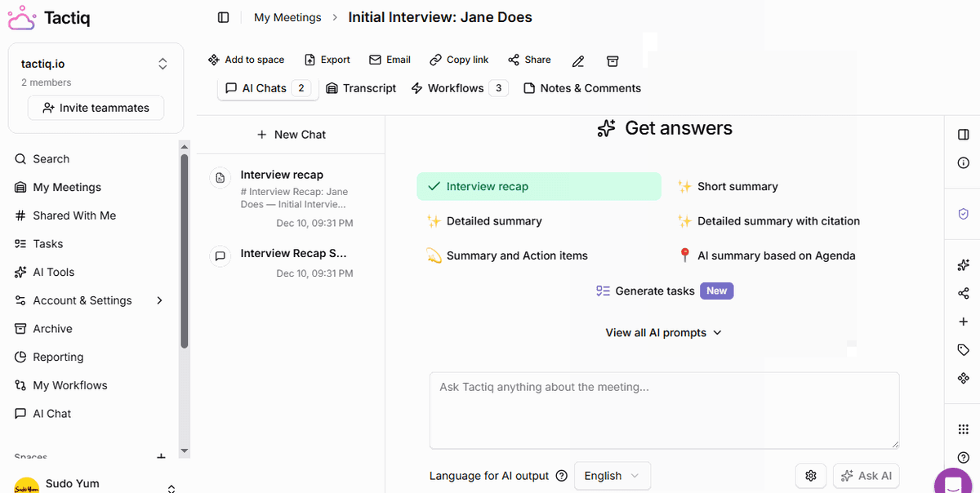Choose the Short summary prompt

click(728, 186)
